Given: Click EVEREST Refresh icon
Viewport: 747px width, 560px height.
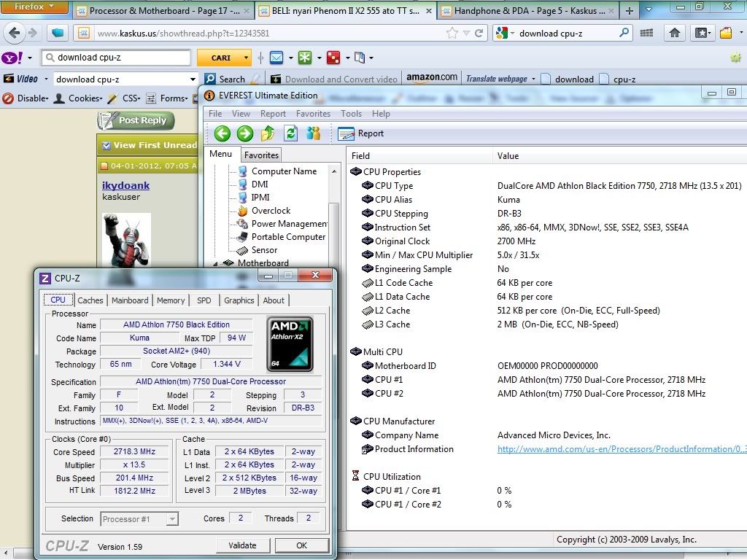Looking at the screenshot, I should coord(290,133).
